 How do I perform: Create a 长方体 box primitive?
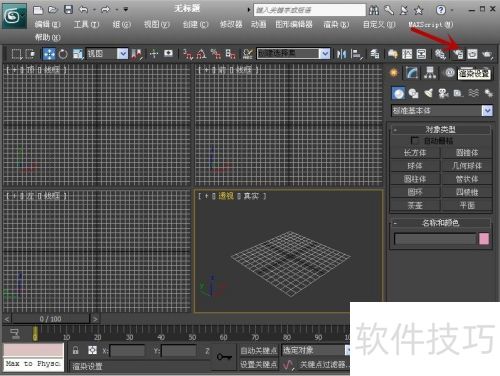pos(415,153)
